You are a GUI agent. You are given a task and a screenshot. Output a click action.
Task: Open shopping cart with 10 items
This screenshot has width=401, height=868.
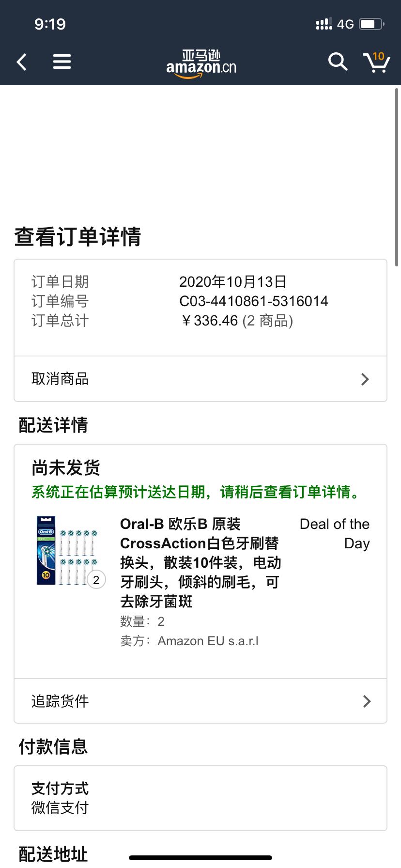(x=377, y=62)
